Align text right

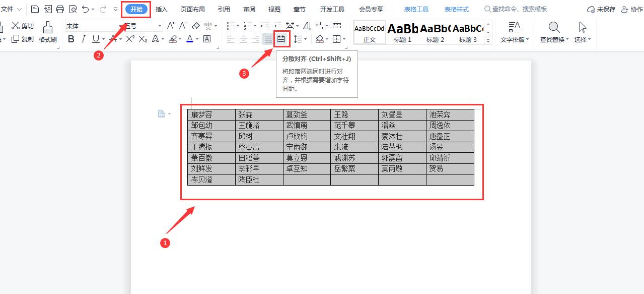[256, 39]
